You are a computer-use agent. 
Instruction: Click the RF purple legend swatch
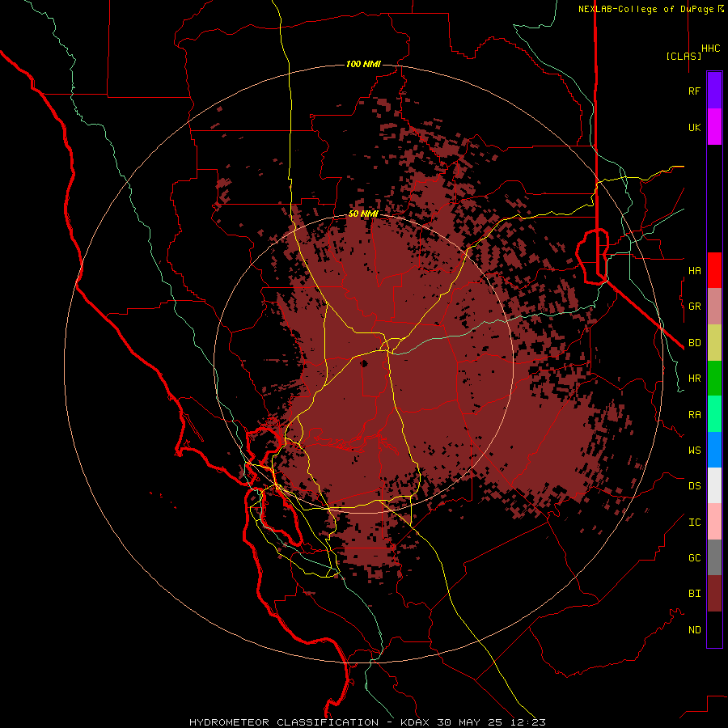[x=714, y=91]
